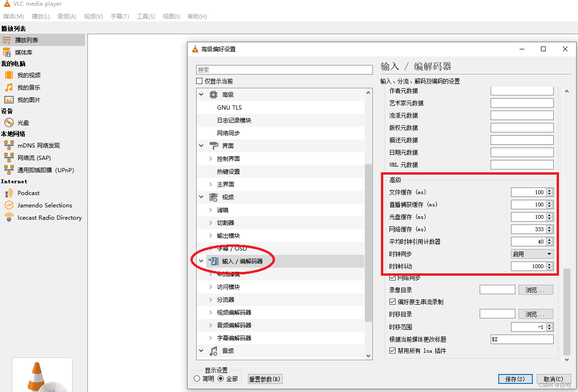Open the 音频(A) menu
The height and width of the screenshot is (392, 578).
[67, 17]
